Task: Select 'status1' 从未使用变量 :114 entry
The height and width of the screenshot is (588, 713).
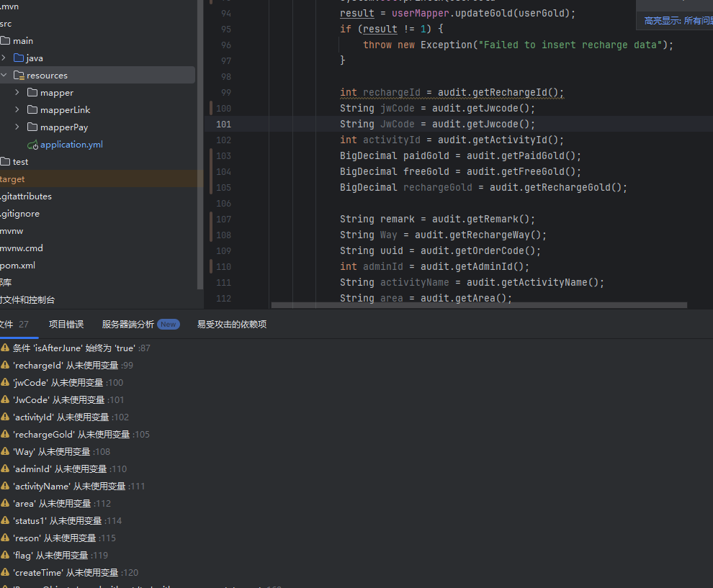Action: (67, 521)
